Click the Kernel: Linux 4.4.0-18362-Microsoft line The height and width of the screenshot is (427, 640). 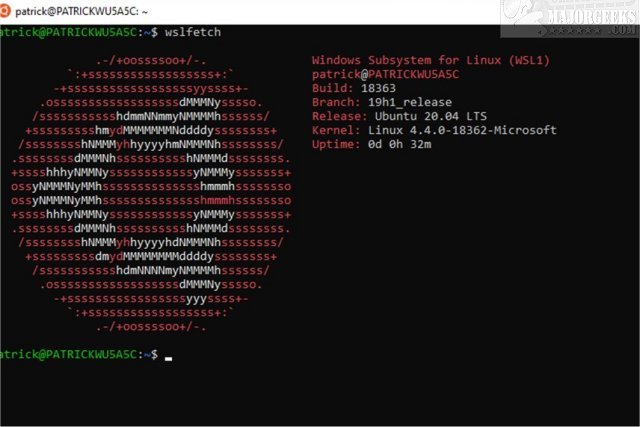coord(434,130)
